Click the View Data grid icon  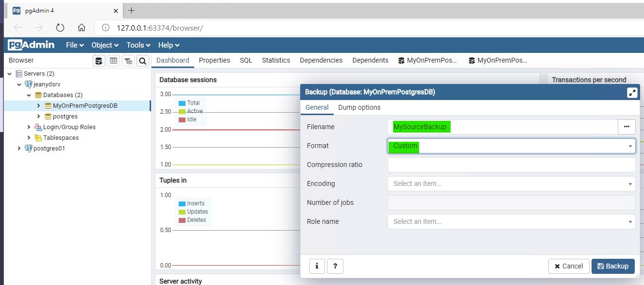[x=114, y=61]
